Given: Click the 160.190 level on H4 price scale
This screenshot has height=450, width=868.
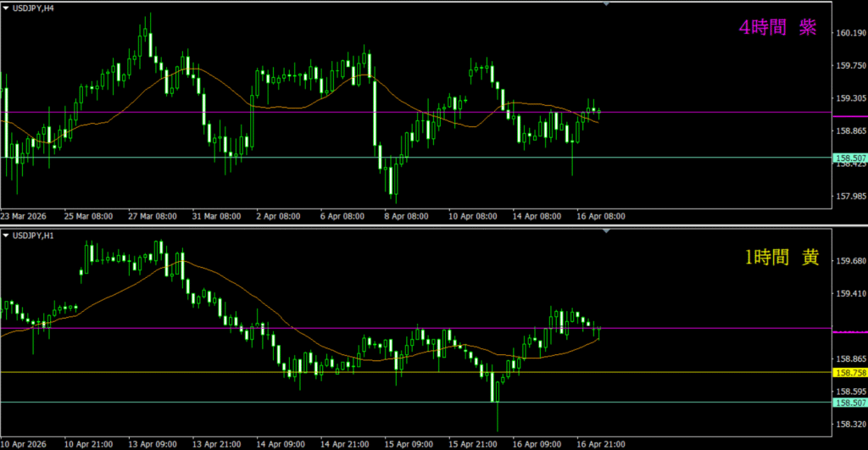Looking at the screenshot, I should (x=849, y=34).
